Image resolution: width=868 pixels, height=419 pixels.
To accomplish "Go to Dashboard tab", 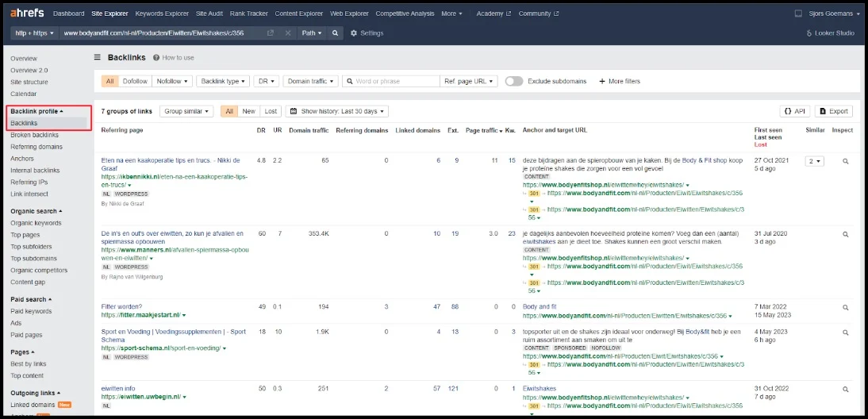I will (x=69, y=13).
